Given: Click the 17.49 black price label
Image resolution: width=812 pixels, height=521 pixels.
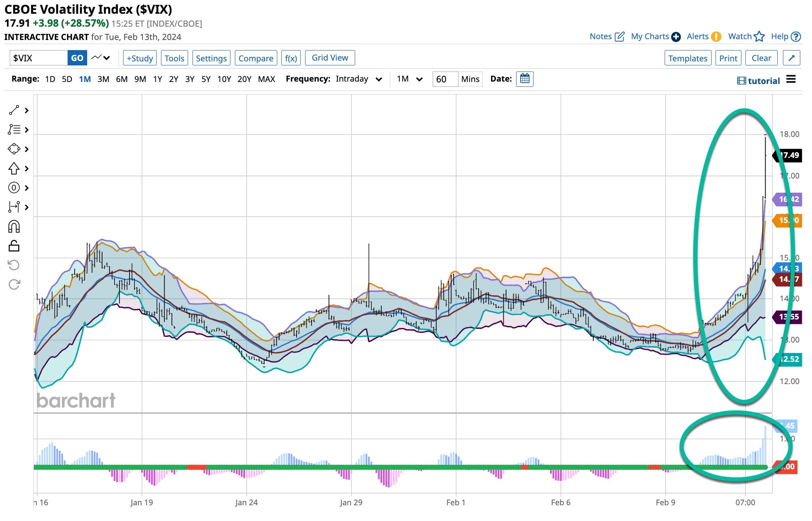Looking at the screenshot, I should (x=787, y=155).
